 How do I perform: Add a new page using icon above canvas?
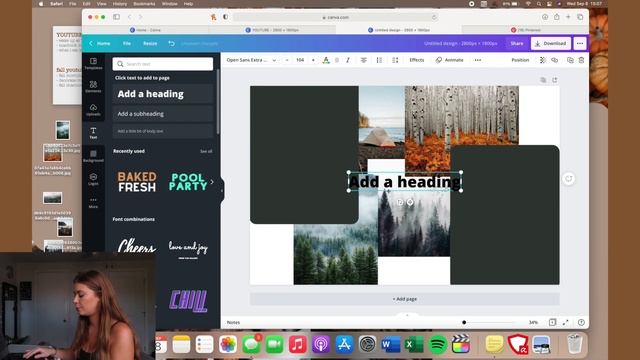coord(555,80)
